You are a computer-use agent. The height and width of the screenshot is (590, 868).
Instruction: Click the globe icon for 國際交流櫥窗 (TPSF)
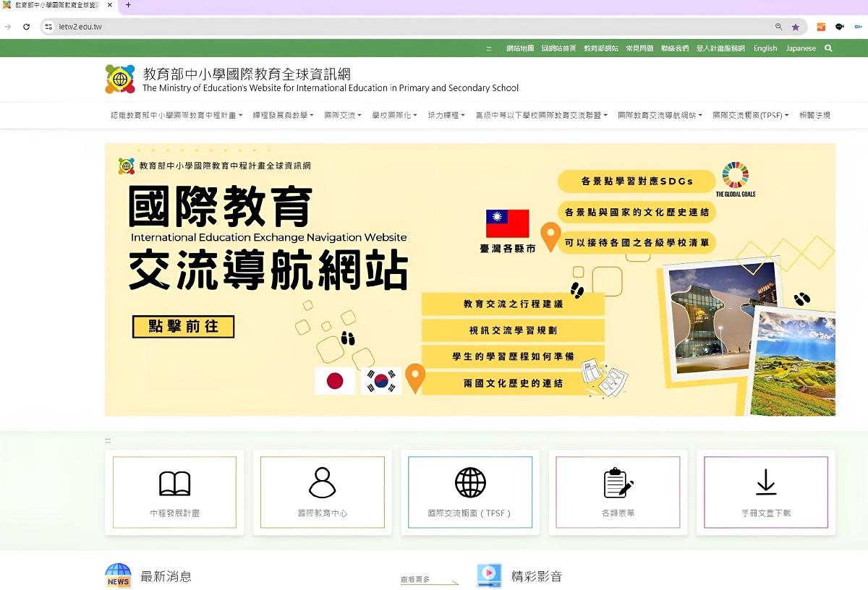(470, 483)
